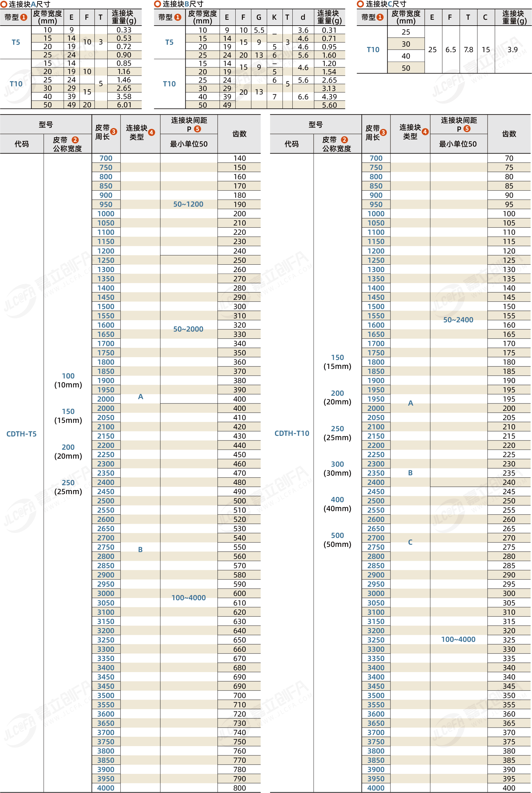Click the T5 belt type in connector A table
The height and width of the screenshot is (793, 532).
16,42
